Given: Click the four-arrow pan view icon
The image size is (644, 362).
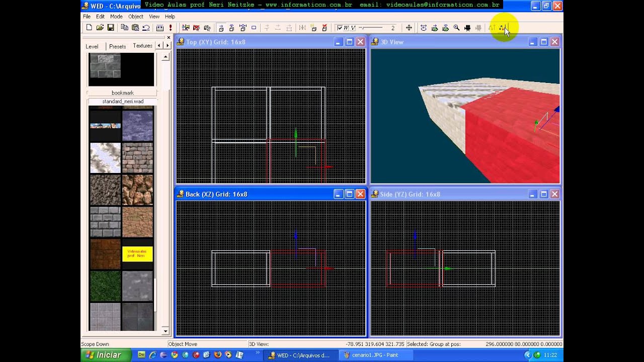Looking at the screenshot, I should [x=409, y=28].
